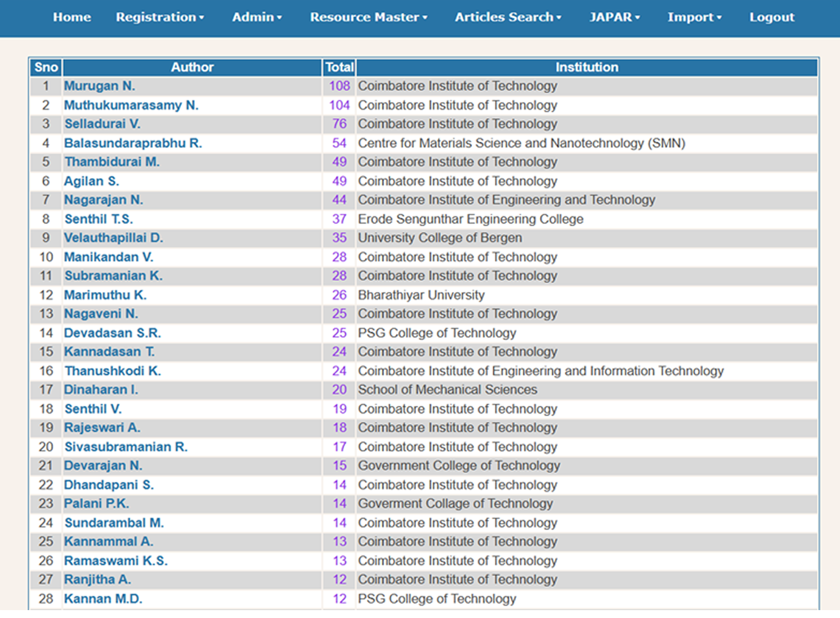Image resolution: width=840 pixels, height=618 pixels.
Task: Open the Registration dropdown menu
Action: coord(159,17)
